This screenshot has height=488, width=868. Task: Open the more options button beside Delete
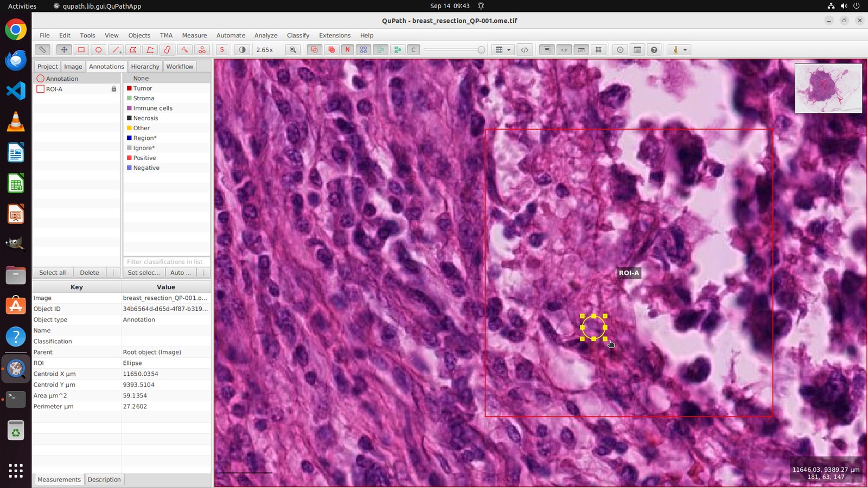point(113,273)
